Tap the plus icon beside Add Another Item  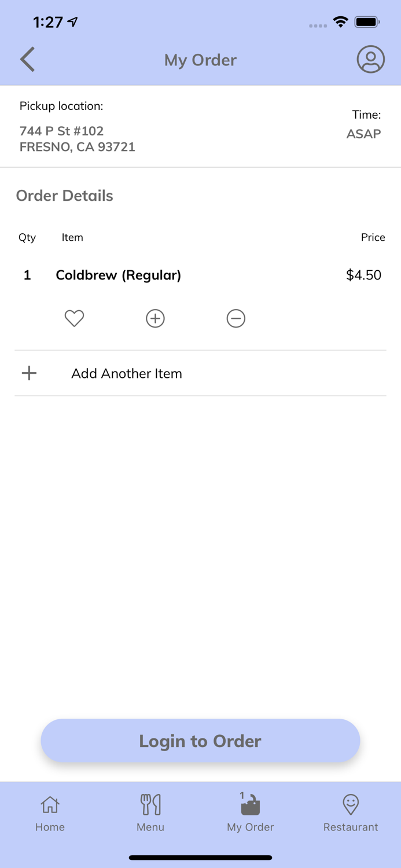coord(29,373)
